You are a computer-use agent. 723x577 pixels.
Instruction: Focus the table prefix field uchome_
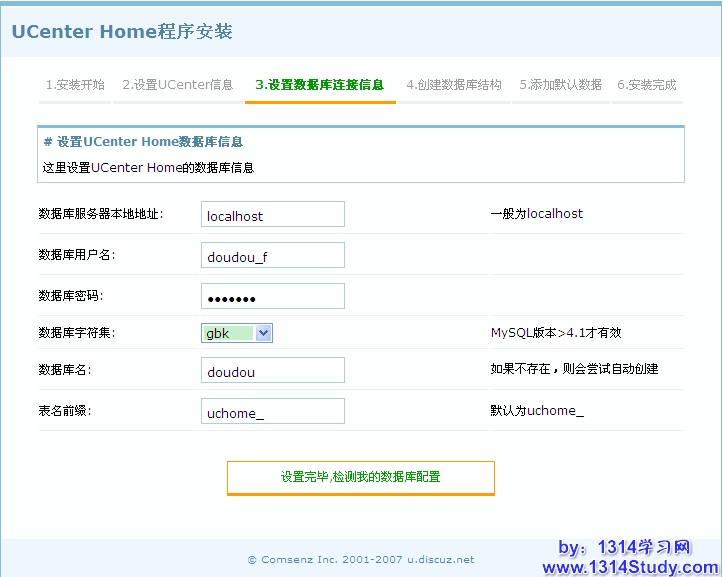272,412
